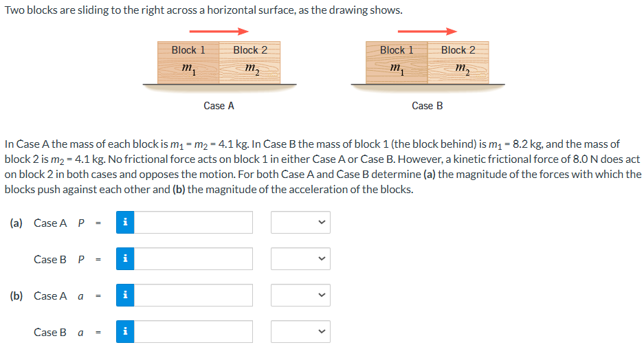Image resolution: width=644 pixels, height=345 pixels.
Task: Click the Case A force P answer field
Action: tap(193, 223)
